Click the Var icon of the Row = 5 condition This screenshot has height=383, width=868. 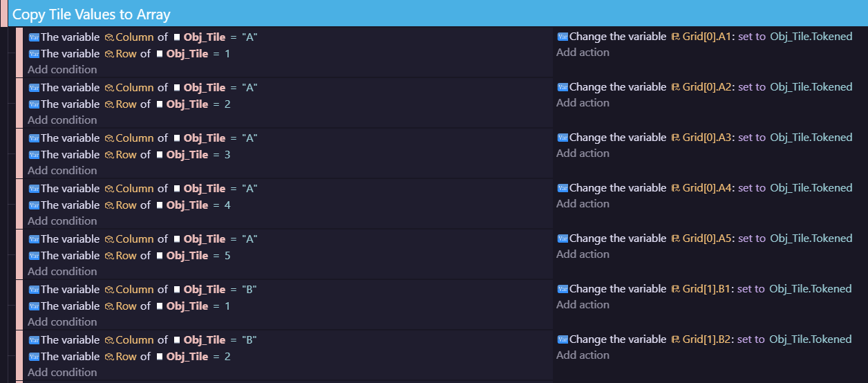point(34,256)
